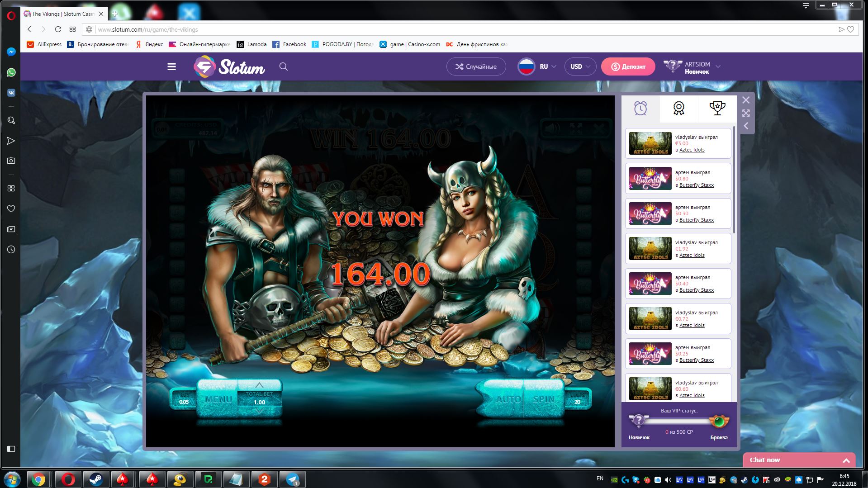Click the Slotum logo
This screenshot has width=868, height=488.
pos(229,66)
